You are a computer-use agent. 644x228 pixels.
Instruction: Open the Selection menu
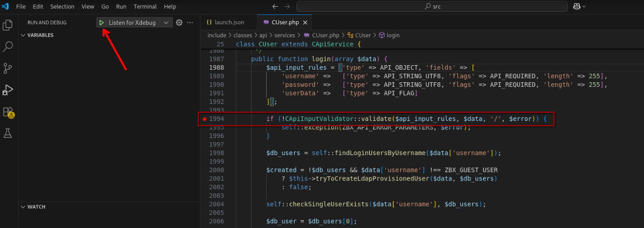(x=62, y=6)
